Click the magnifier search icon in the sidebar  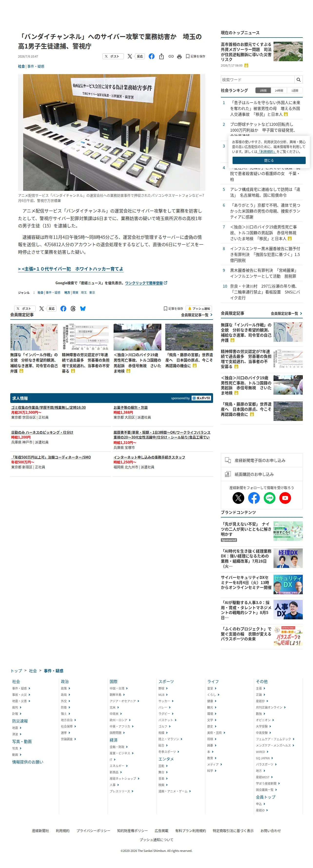coord(298,79)
